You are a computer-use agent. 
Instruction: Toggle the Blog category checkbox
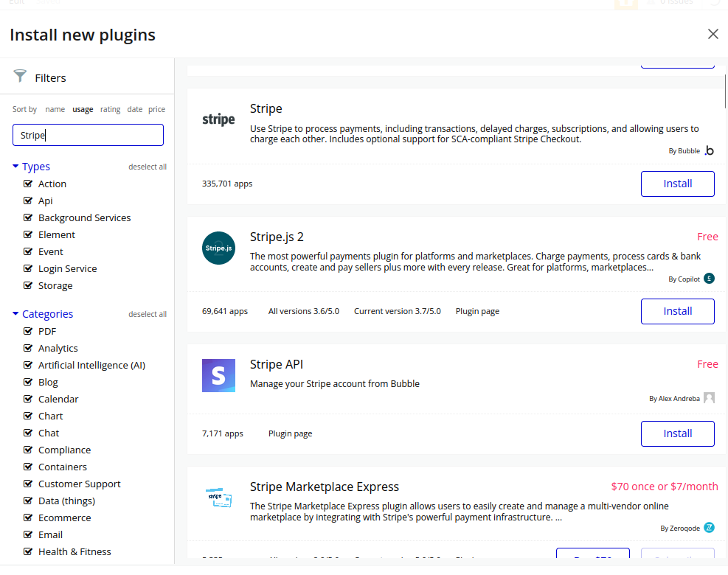click(28, 381)
